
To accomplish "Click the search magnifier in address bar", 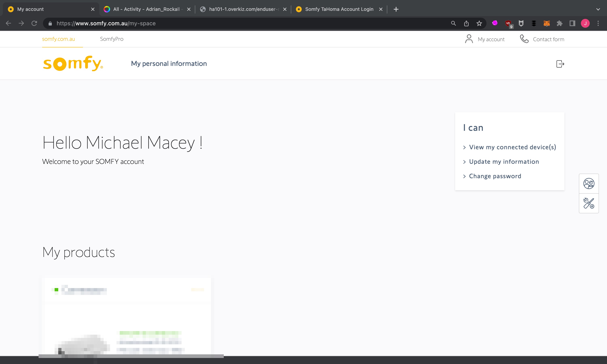I will [453, 23].
